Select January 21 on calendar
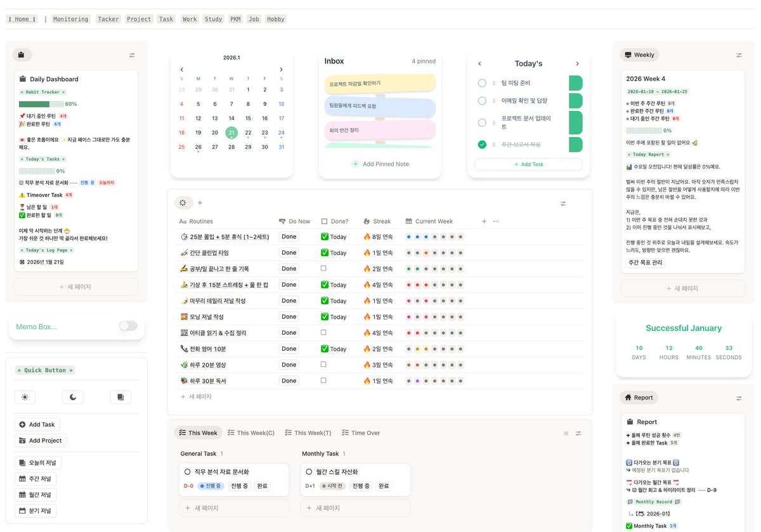This screenshot has height=532, width=761. click(231, 133)
